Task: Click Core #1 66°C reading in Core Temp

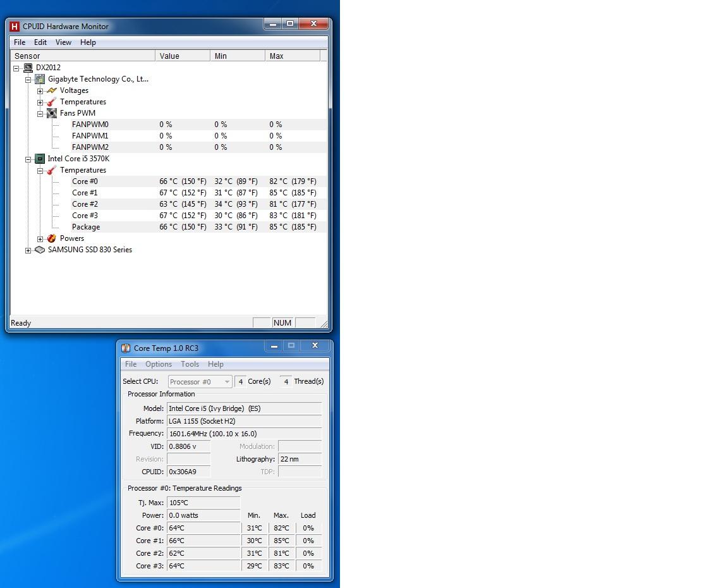Action: 203,541
